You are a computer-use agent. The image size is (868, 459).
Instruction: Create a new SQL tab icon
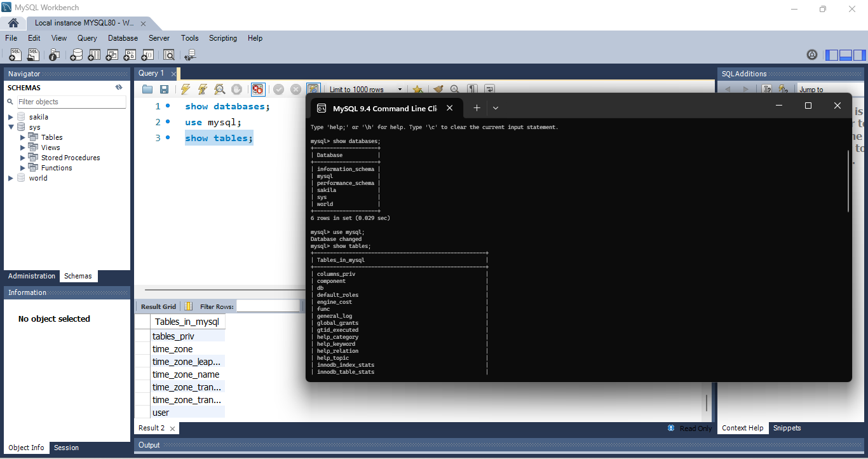pyautogui.click(x=15, y=55)
